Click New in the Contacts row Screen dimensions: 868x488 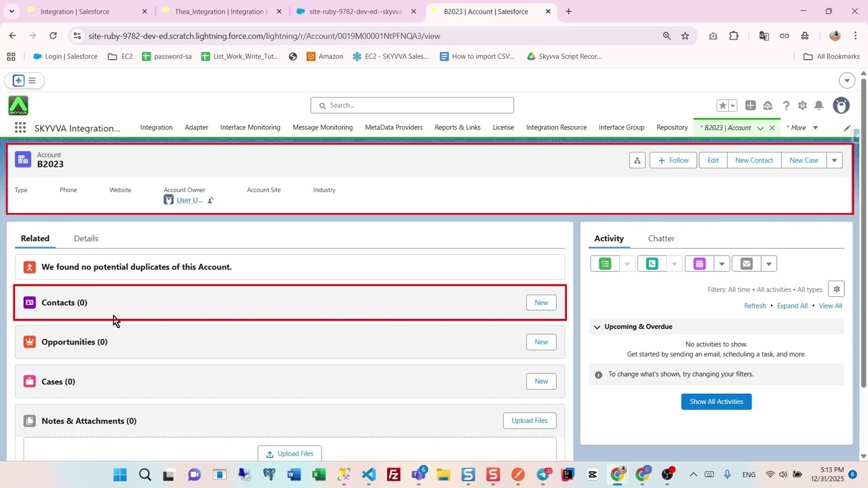[541, 303]
